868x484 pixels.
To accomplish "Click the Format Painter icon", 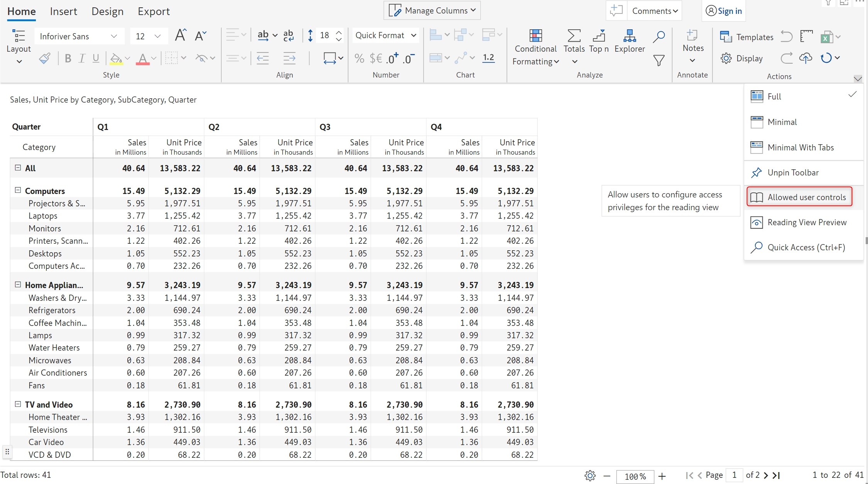I will coord(45,59).
